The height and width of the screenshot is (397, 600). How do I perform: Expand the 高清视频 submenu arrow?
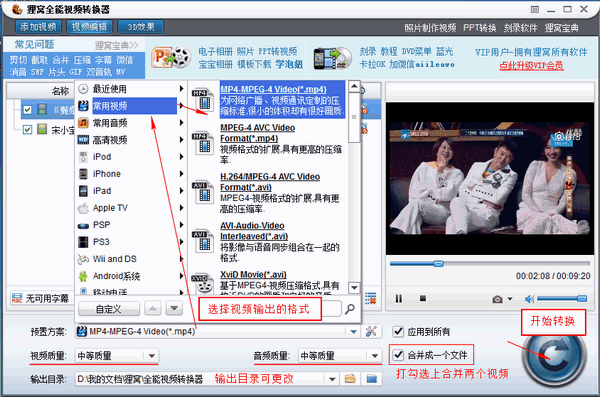pyautogui.click(x=181, y=140)
